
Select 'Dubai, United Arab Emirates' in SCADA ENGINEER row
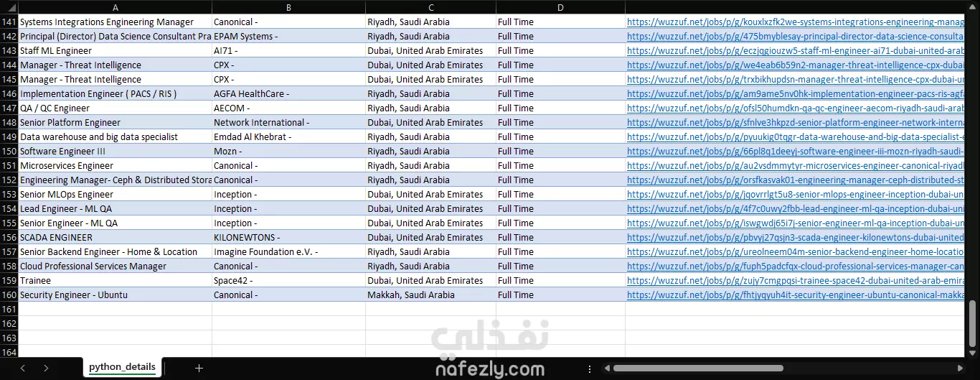[x=431, y=237]
